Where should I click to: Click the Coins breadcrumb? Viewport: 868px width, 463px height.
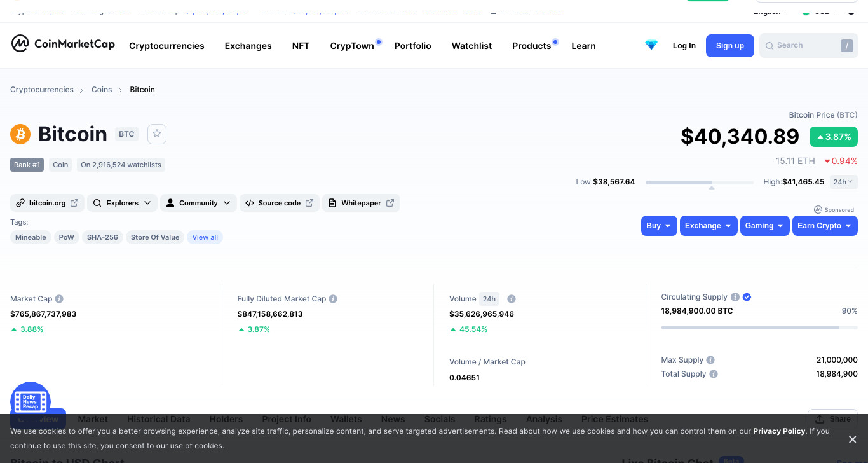click(x=102, y=90)
